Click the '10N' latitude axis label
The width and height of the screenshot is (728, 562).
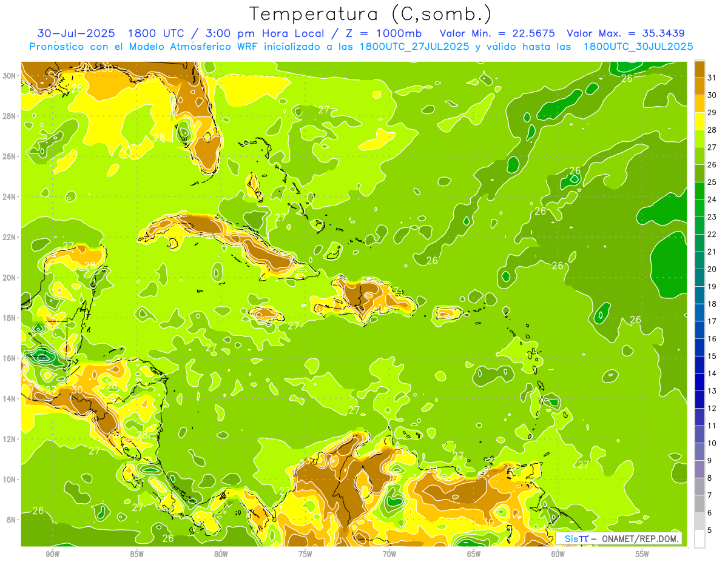point(10,480)
